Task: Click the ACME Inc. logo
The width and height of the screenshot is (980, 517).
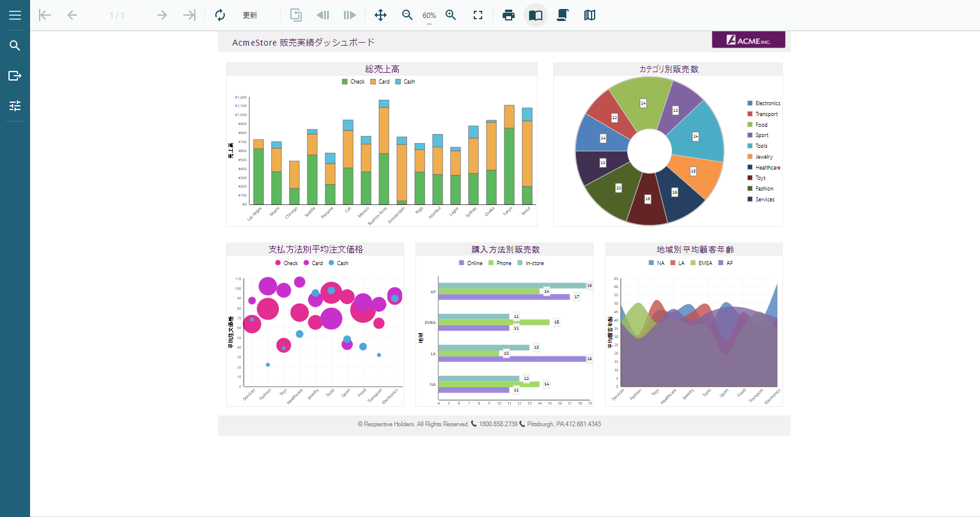Action: [749, 40]
